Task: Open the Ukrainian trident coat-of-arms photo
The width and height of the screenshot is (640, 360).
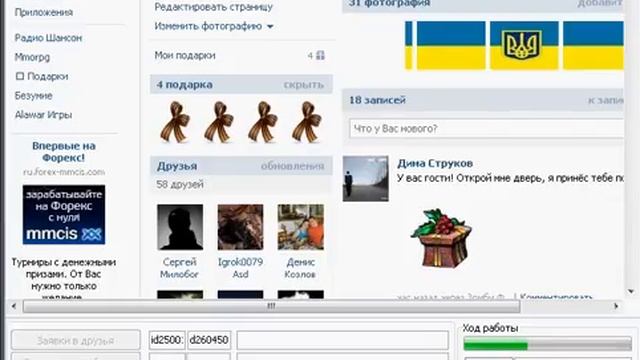Action: [524, 45]
